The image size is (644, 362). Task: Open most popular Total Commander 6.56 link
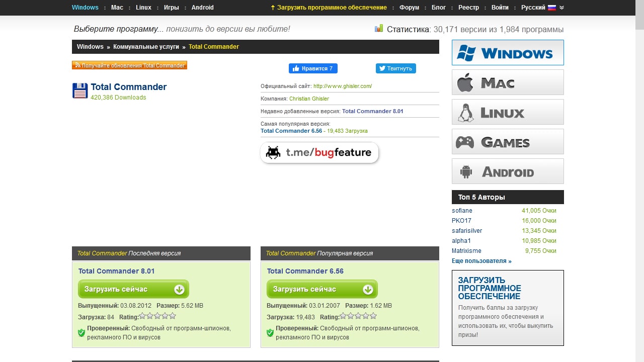(x=291, y=131)
